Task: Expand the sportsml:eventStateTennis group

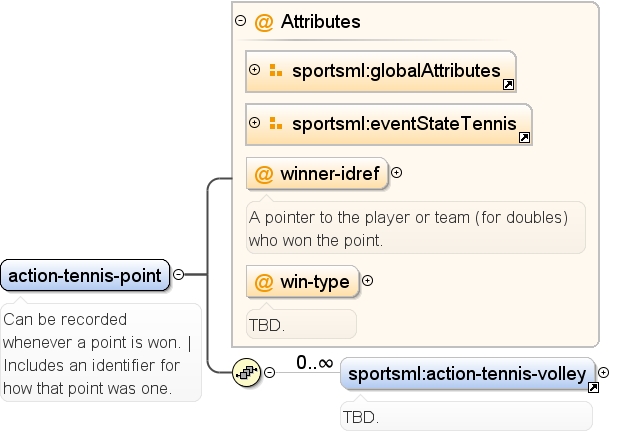Action: (x=254, y=122)
